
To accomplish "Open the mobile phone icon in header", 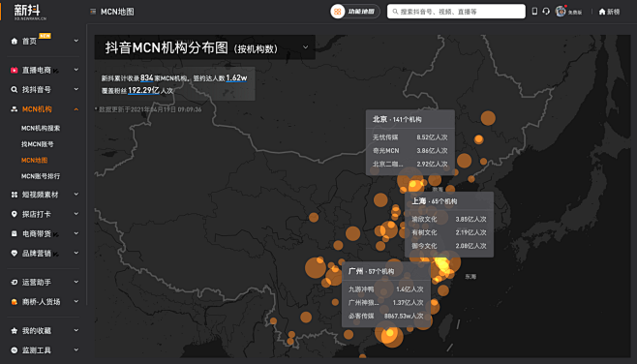I will tap(534, 12).
